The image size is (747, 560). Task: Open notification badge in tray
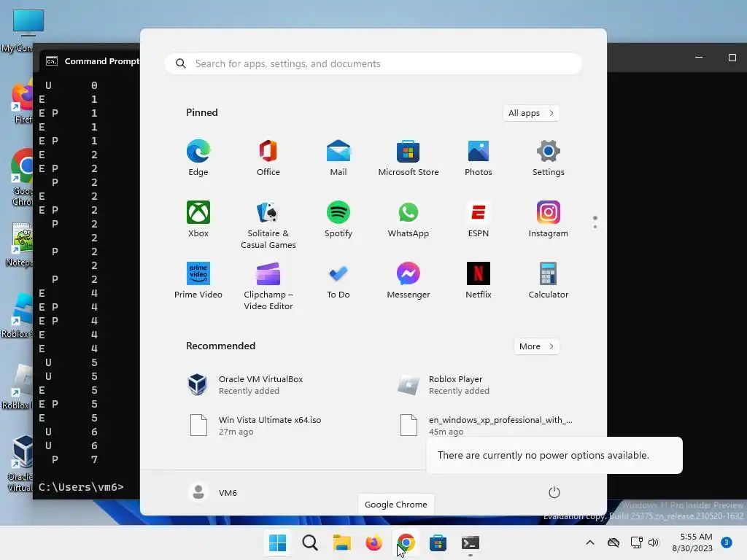(x=727, y=542)
